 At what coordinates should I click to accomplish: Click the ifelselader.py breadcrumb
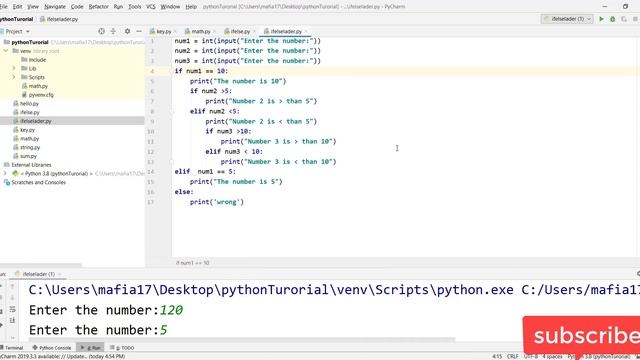click(x=62, y=19)
